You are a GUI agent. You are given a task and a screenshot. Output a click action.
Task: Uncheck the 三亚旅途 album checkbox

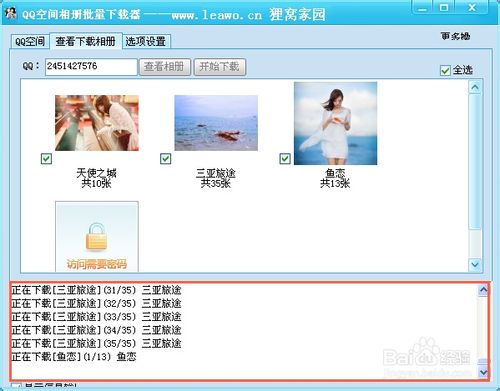(x=166, y=159)
